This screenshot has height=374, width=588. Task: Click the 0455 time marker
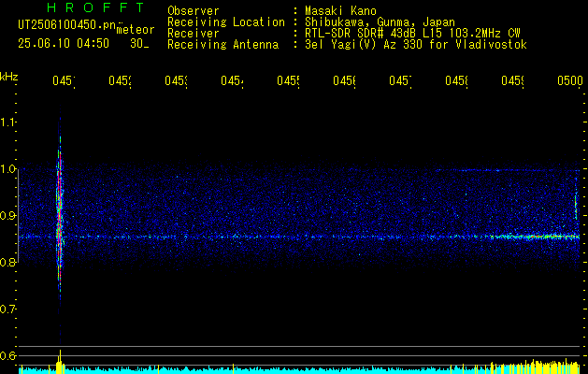click(288, 80)
